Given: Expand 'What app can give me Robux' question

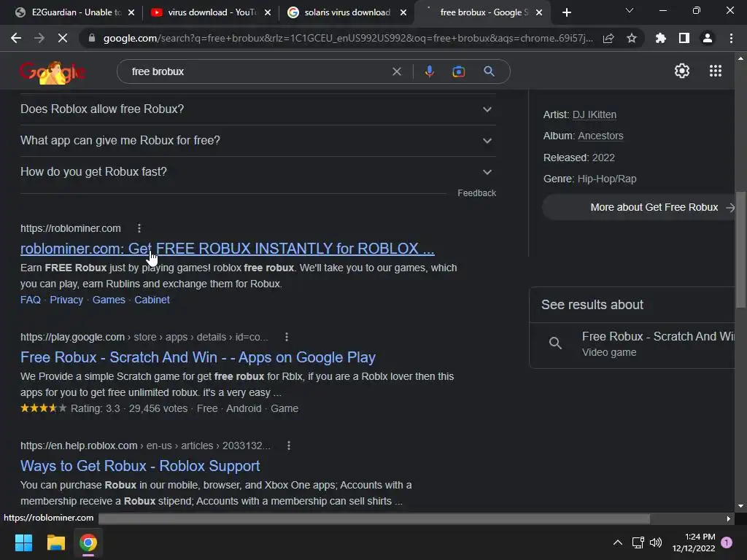Looking at the screenshot, I should 258,141.
